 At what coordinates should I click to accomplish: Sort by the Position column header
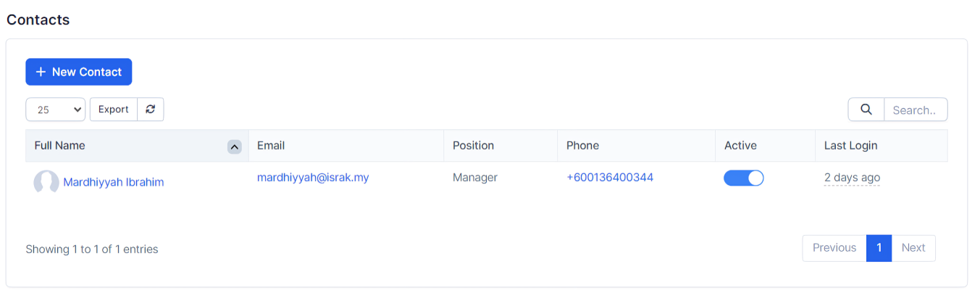coord(473,146)
